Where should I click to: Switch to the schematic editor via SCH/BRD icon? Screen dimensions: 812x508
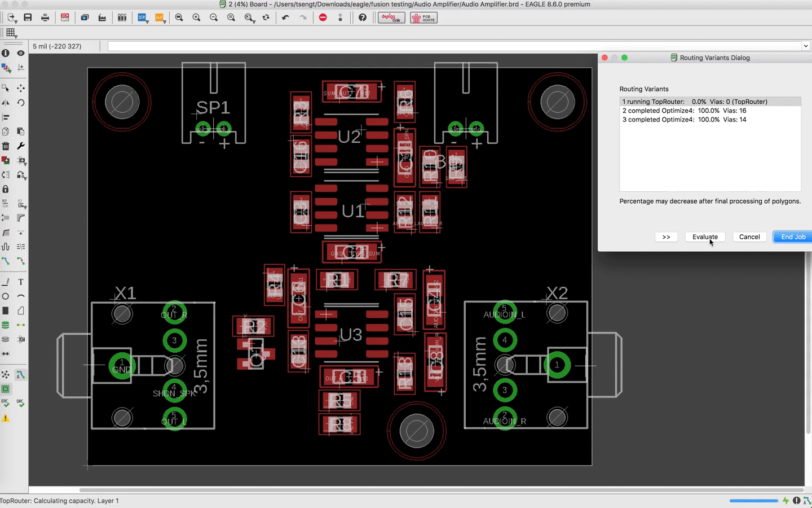[65, 17]
